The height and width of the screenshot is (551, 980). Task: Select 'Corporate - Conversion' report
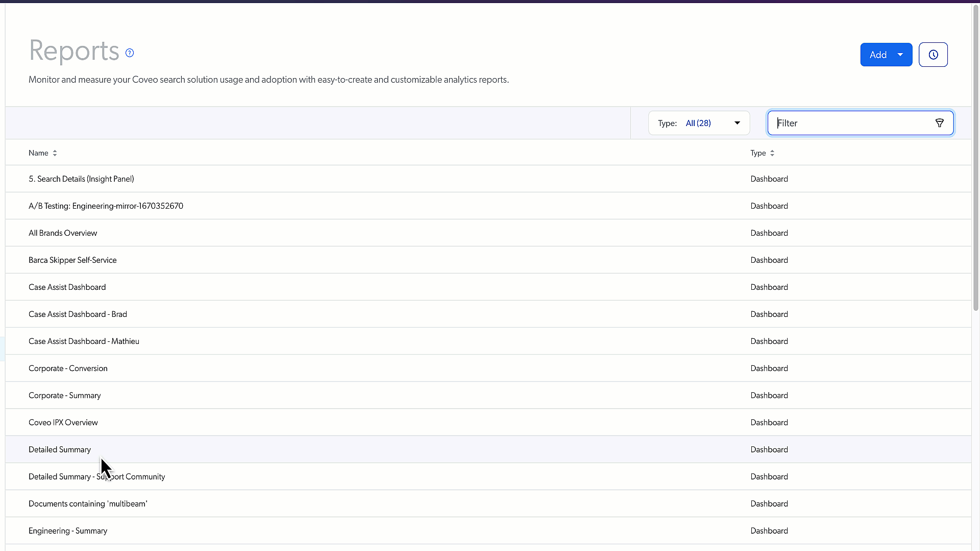(x=68, y=368)
